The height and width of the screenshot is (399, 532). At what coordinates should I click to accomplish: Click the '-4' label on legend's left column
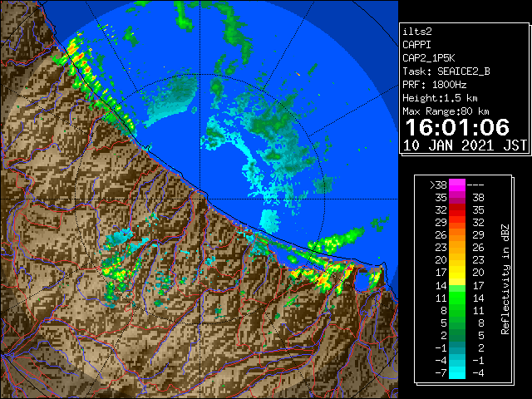pos(441,360)
